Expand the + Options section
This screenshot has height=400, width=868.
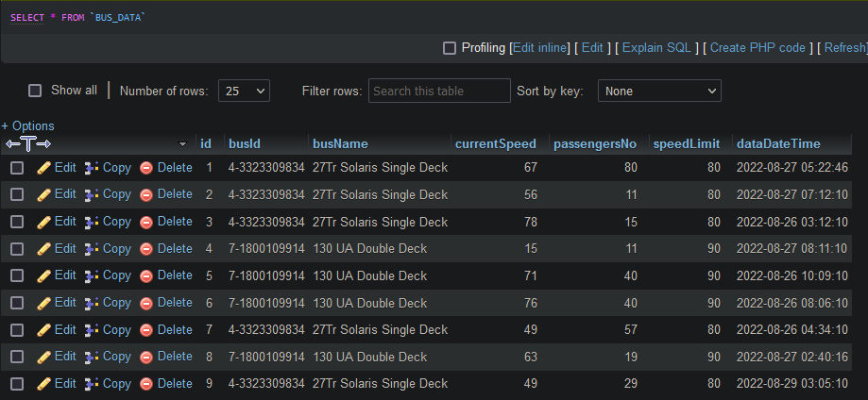coord(27,126)
